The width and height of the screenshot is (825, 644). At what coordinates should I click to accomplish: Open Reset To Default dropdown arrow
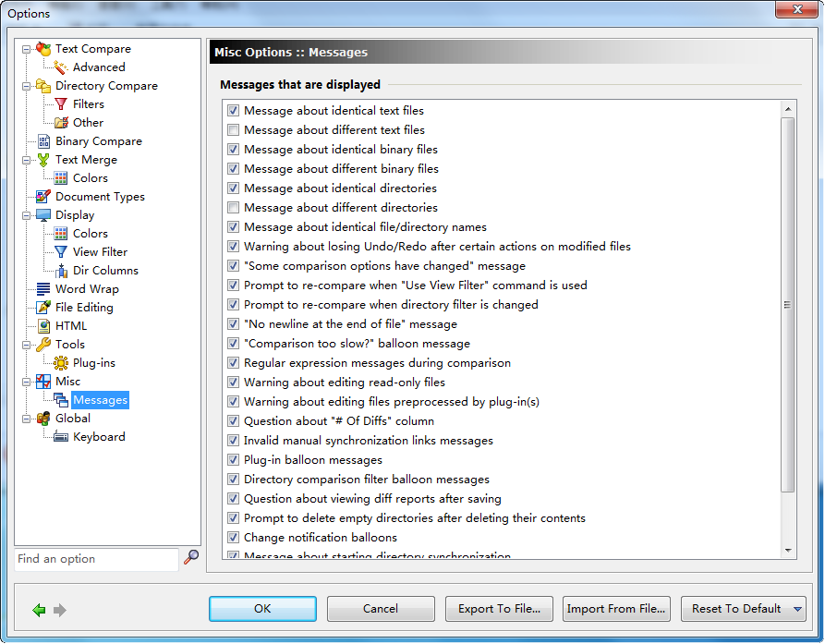click(x=797, y=609)
